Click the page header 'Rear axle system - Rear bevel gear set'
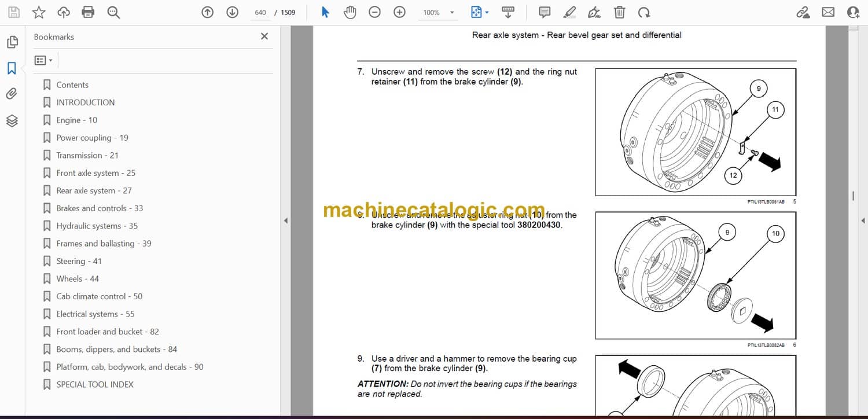868x419 pixels. pyautogui.click(x=577, y=35)
